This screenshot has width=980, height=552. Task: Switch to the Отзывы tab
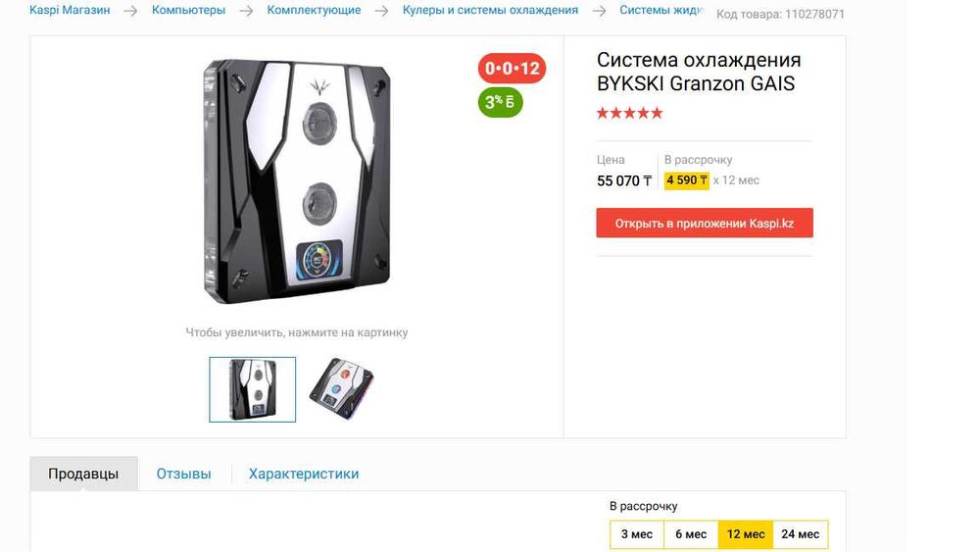[184, 474]
